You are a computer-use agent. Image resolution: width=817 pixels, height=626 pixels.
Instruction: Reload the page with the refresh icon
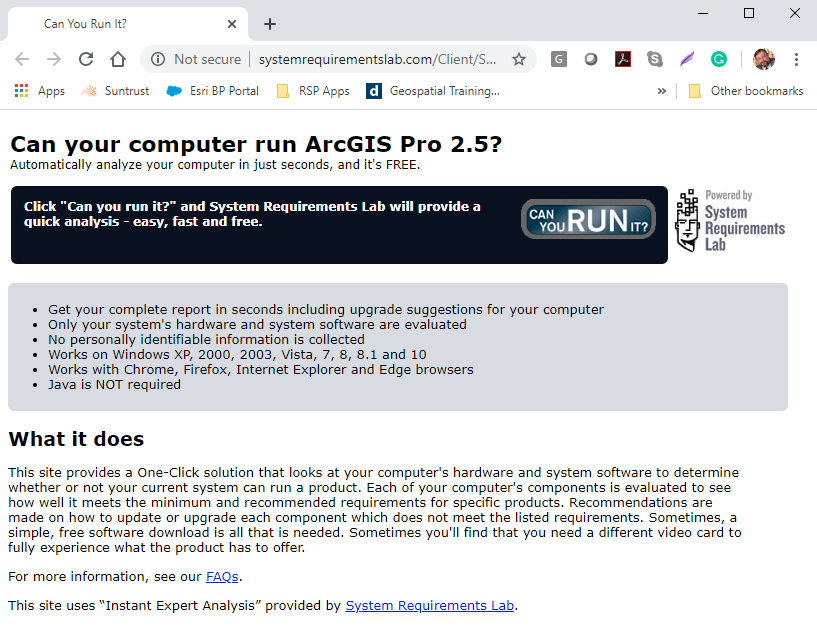(x=86, y=59)
